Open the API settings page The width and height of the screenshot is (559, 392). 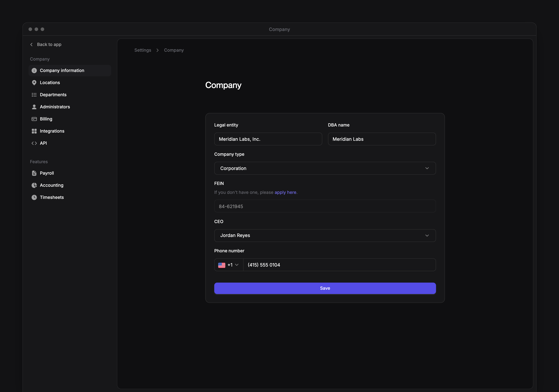tap(70, 143)
